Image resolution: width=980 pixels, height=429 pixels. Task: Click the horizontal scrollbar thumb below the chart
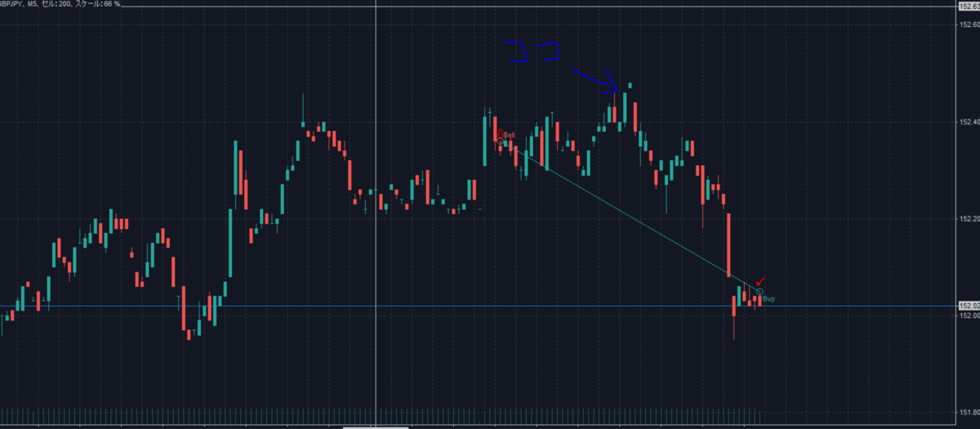coord(374,427)
